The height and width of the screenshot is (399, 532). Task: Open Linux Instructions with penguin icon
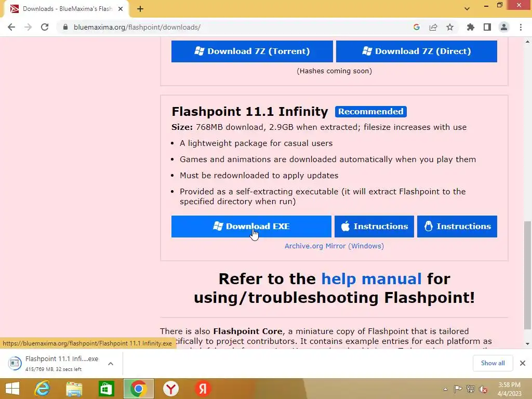tap(457, 227)
